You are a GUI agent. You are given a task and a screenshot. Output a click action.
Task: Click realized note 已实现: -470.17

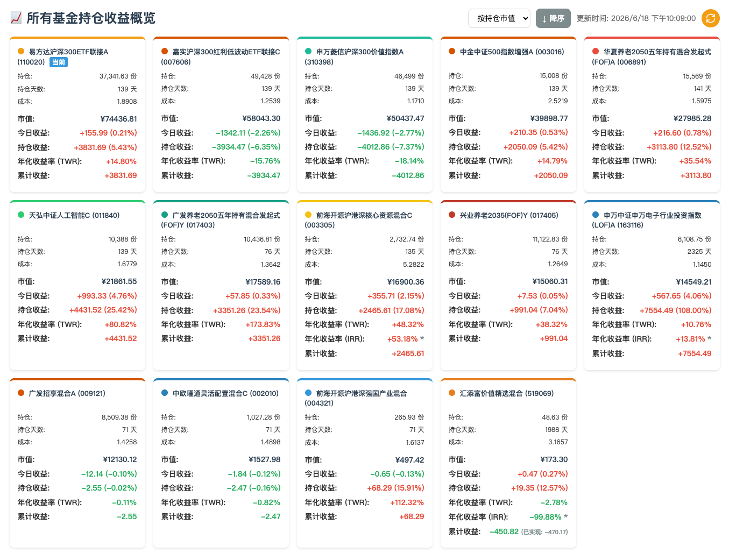pyautogui.click(x=544, y=532)
